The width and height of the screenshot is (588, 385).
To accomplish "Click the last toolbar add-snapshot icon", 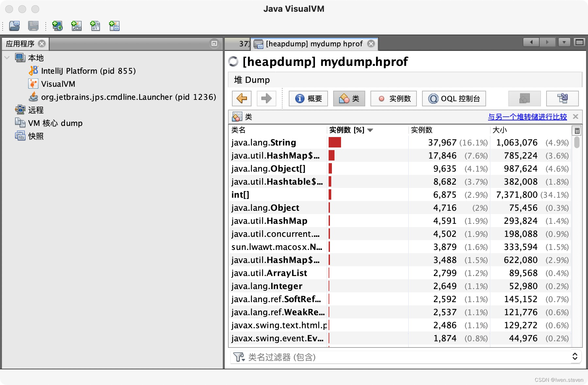I will click(x=114, y=26).
